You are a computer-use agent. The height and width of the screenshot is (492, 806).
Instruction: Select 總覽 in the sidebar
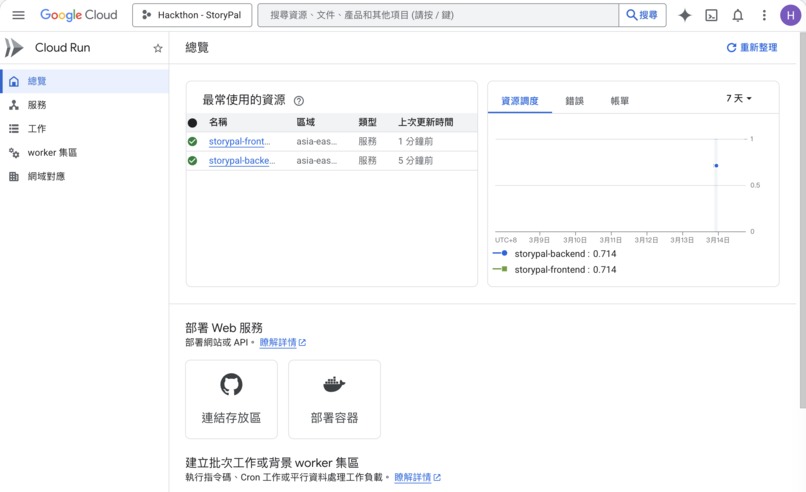[x=84, y=81]
